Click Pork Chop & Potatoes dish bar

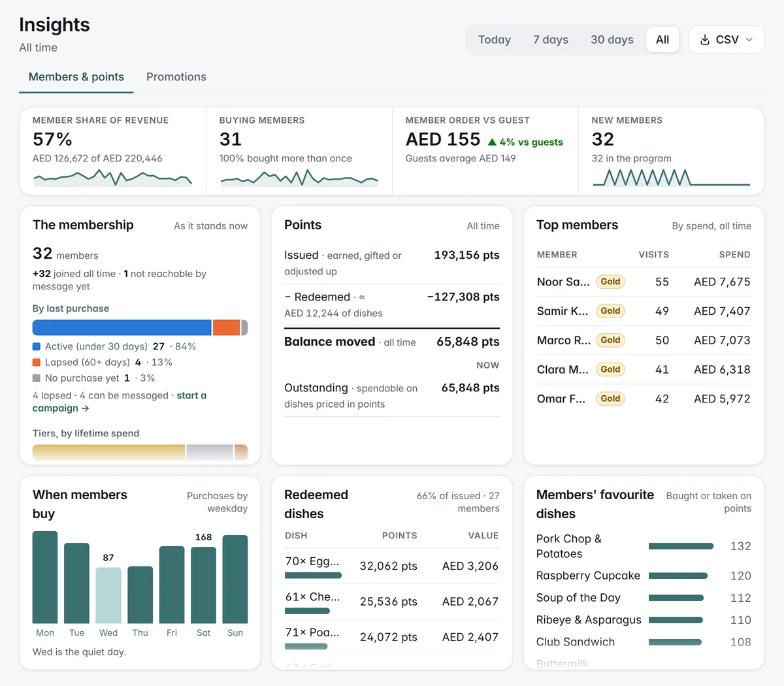coord(681,546)
